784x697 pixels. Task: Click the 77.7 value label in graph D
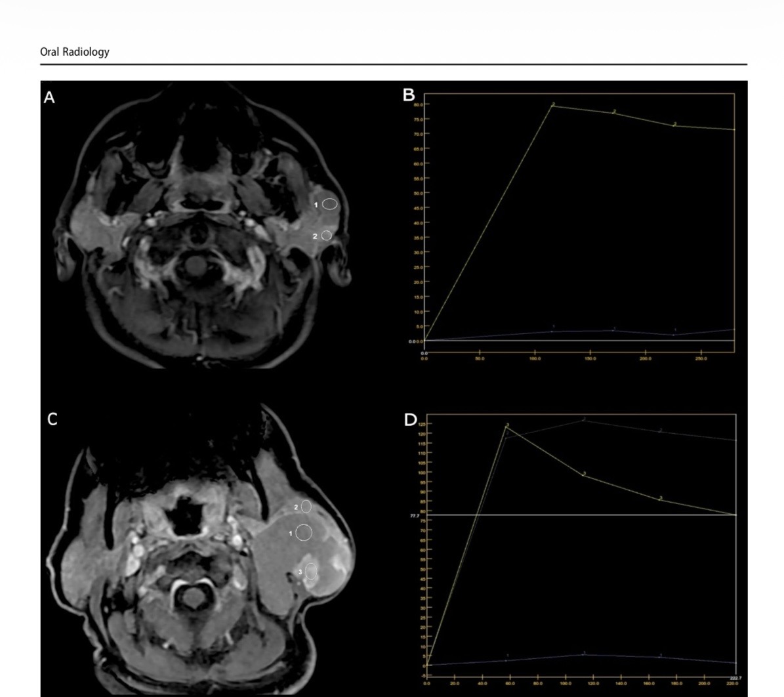[415, 517]
